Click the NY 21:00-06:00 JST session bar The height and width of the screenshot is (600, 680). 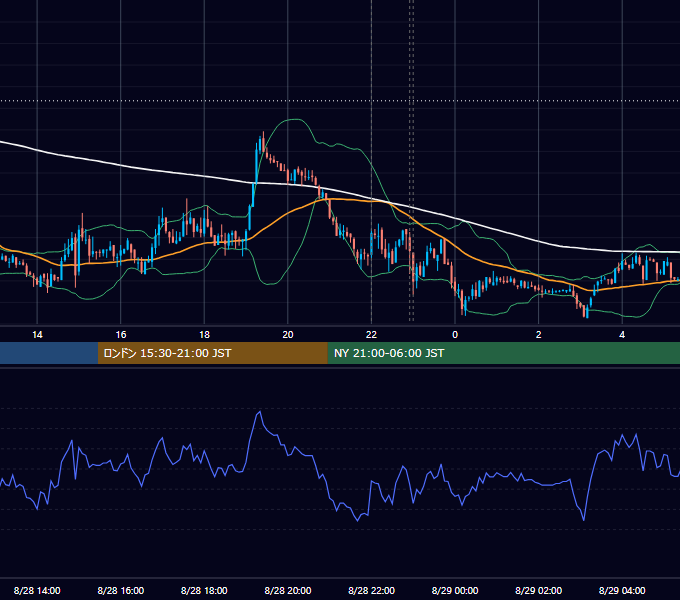click(503, 353)
